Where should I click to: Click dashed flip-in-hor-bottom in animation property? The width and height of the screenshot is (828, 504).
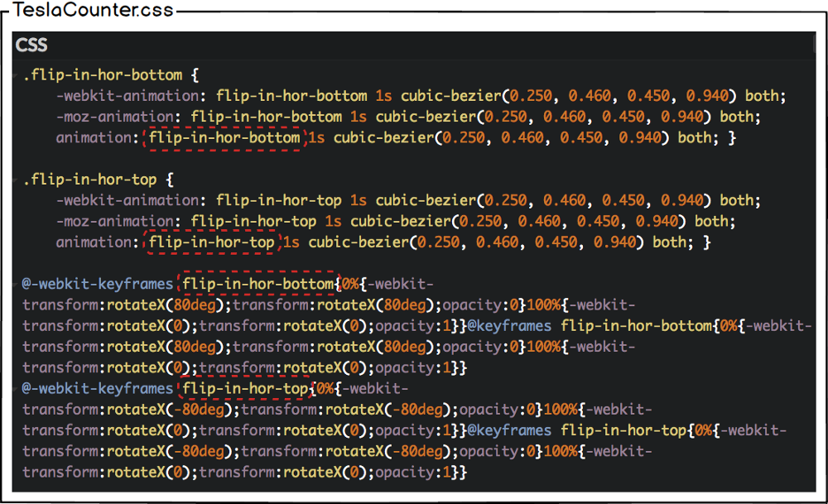[224, 138]
